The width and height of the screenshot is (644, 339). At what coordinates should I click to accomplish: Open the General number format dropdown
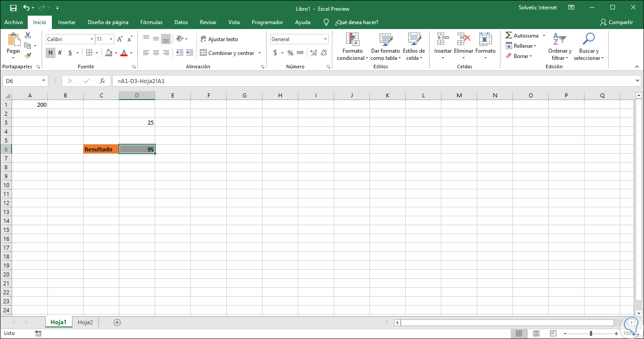coord(326,39)
